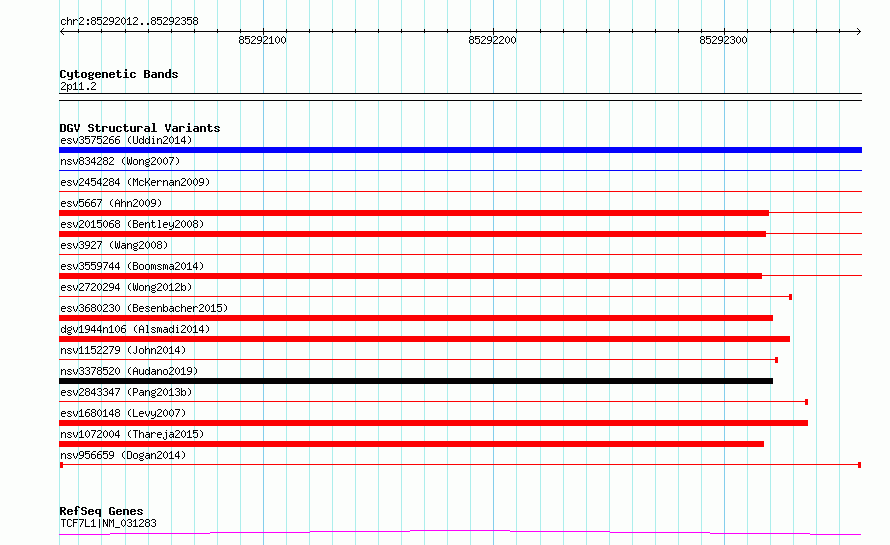Open variant esv3927 (Wang2008) label
This screenshot has width=890, height=545.
tap(114, 245)
